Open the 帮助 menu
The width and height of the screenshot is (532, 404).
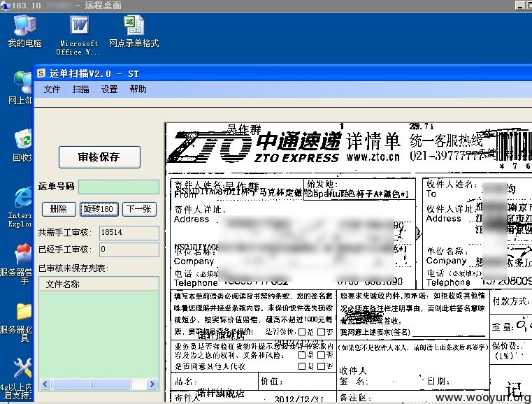138,89
